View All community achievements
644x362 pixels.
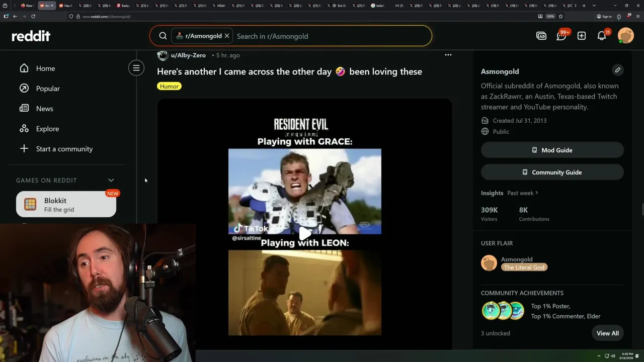pyautogui.click(x=608, y=333)
